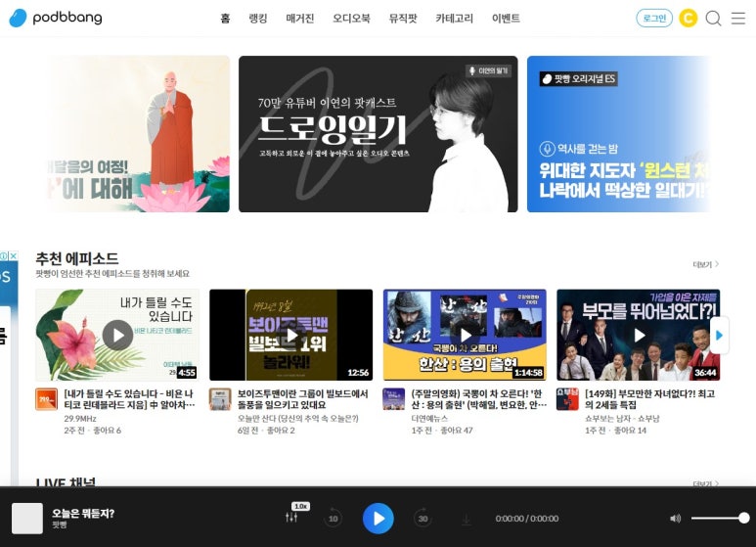Open the hamburger menu icon
Screen dimensions: 756x547
[738, 19]
